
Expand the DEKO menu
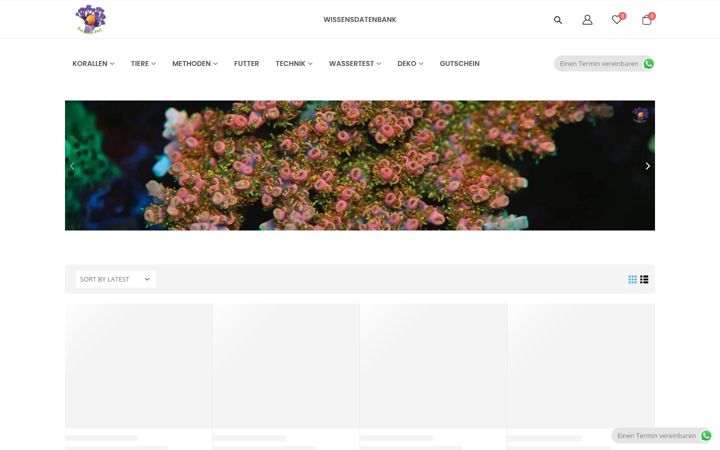(410, 63)
